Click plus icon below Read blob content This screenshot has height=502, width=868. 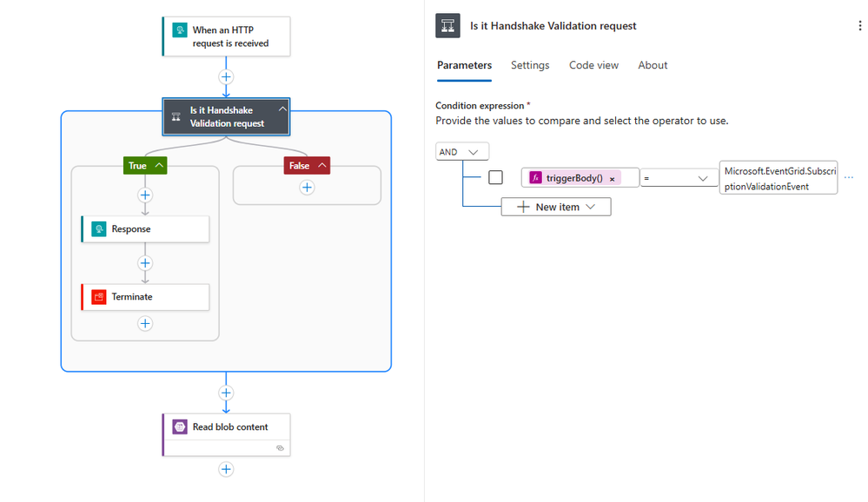coord(226,470)
